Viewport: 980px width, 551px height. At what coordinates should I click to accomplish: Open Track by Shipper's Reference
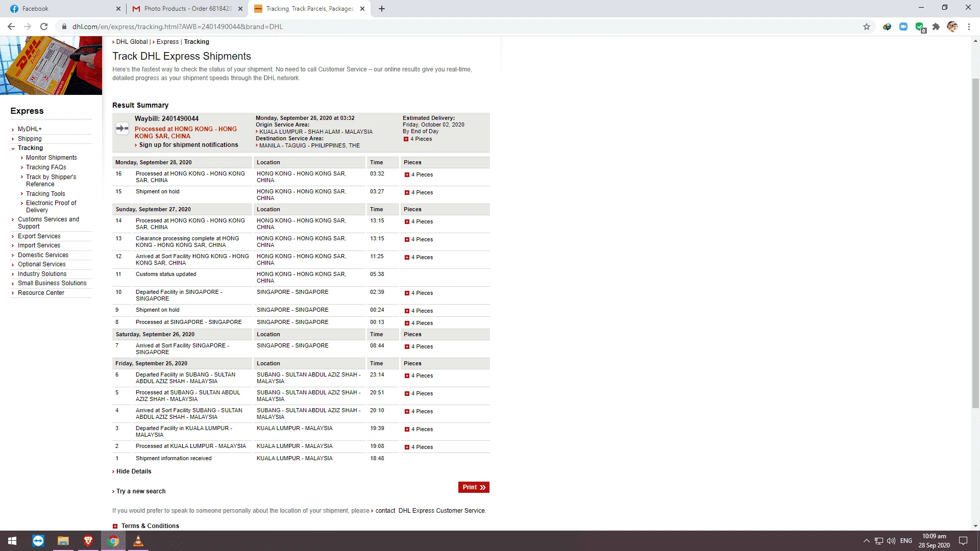[x=51, y=181]
